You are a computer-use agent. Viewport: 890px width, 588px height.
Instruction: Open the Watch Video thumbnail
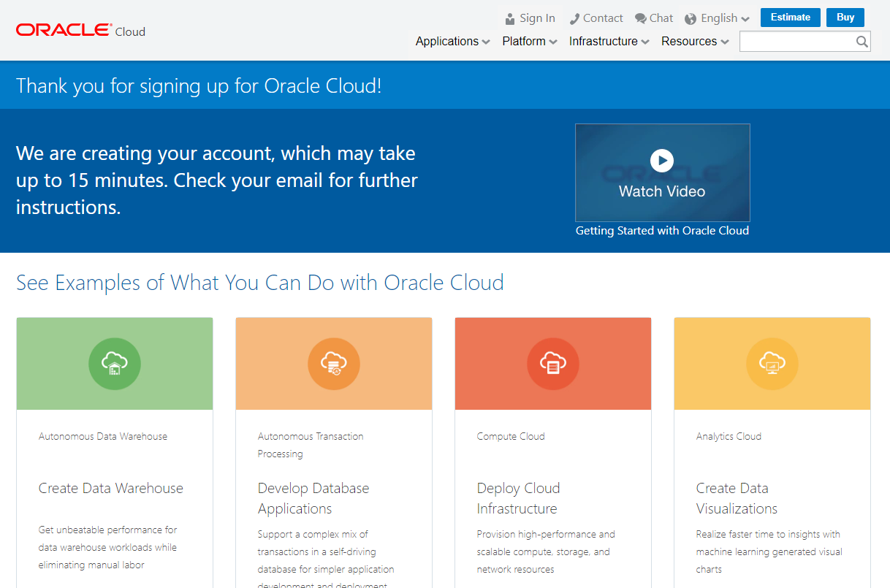click(662, 172)
